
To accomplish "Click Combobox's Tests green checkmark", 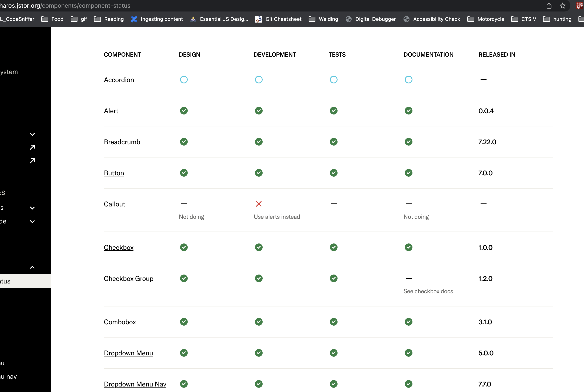I will click(334, 322).
